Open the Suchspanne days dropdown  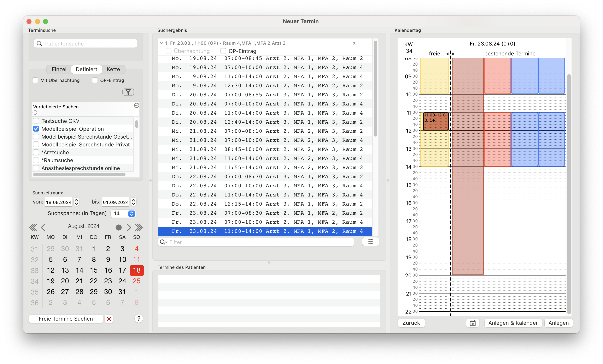point(132,213)
